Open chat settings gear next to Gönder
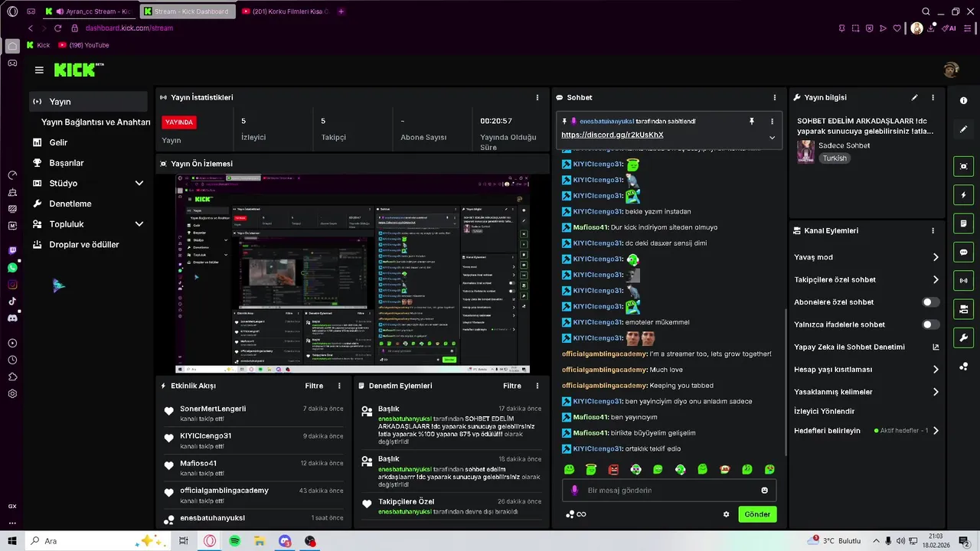This screenshot has height=551, width=980. pos(726,514)
